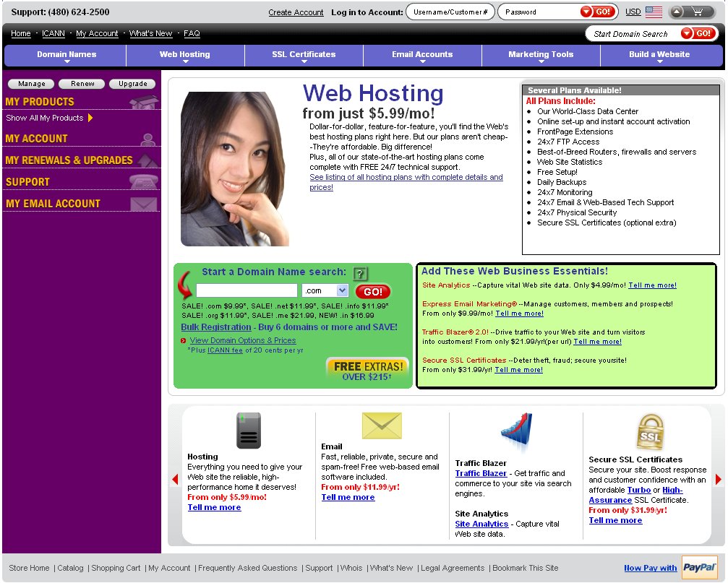Advance carousel with right red arrow
This screenshot has height=583, width=728.
(x=719, y=479)
